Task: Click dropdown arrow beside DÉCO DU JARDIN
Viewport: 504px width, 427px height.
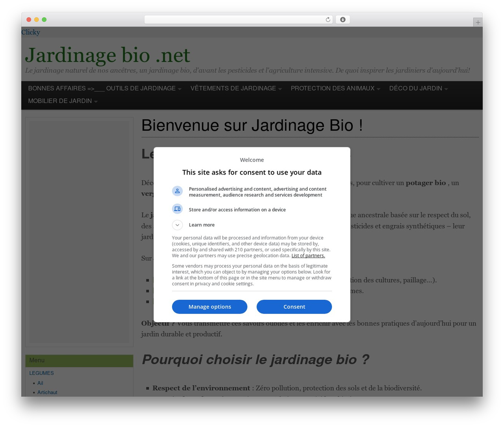Action: pyautogui.click(x=446, y=89)
